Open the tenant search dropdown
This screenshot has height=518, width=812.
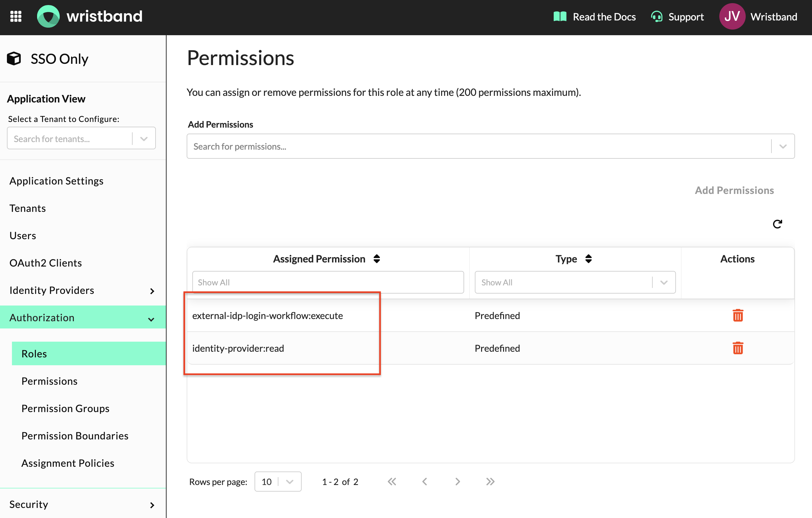(144, 139)
